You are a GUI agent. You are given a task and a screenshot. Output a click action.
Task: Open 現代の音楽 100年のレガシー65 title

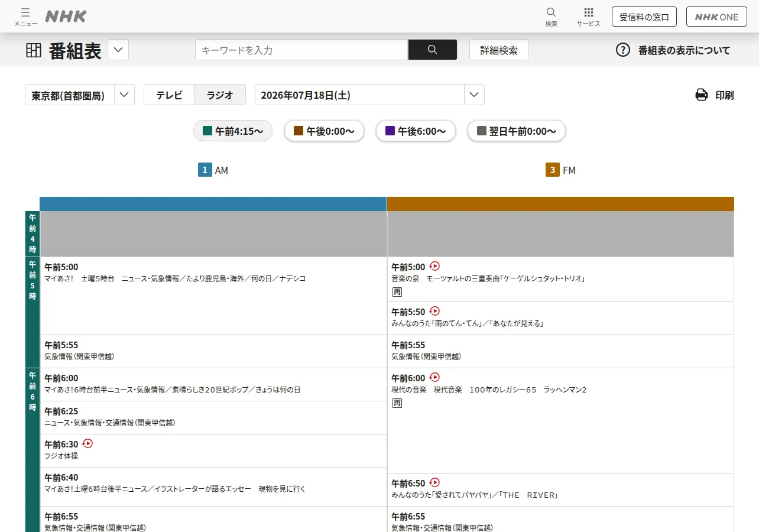click(x=489, y=390)
